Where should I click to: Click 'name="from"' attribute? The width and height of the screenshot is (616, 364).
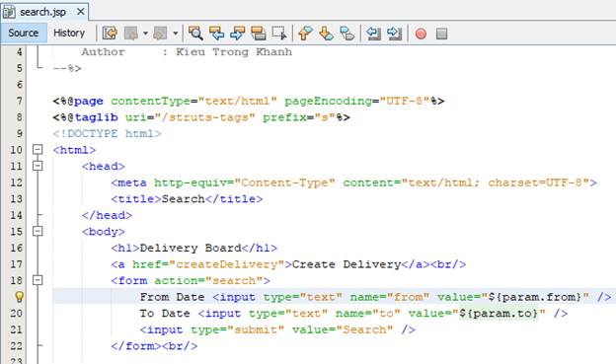click(390, 297)
